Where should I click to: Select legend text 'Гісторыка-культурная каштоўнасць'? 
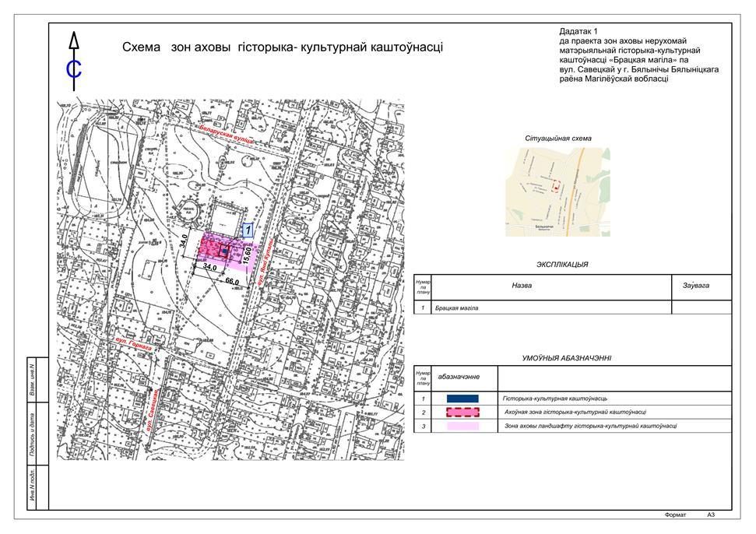(x=555, y=399)
